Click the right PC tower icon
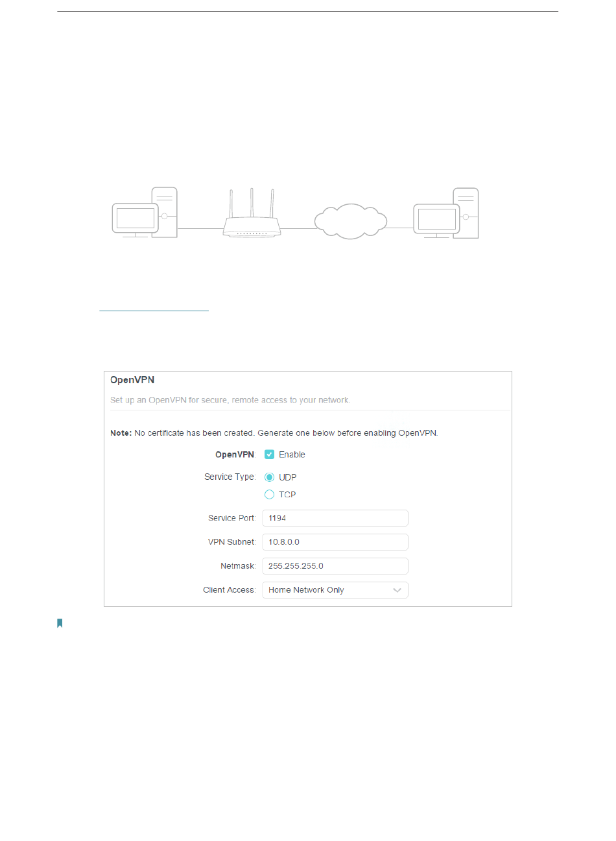This screenshot has width=616, height=841. (466, 213)
